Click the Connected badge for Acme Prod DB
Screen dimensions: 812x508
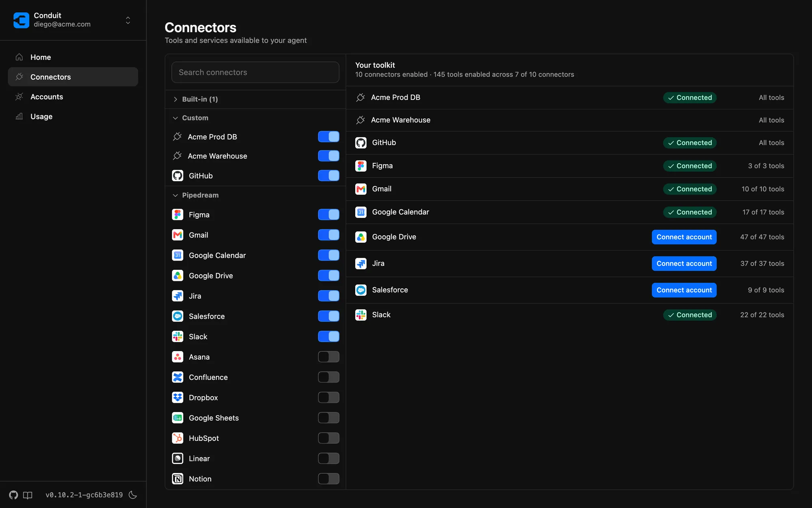click(x=690, y=98)
